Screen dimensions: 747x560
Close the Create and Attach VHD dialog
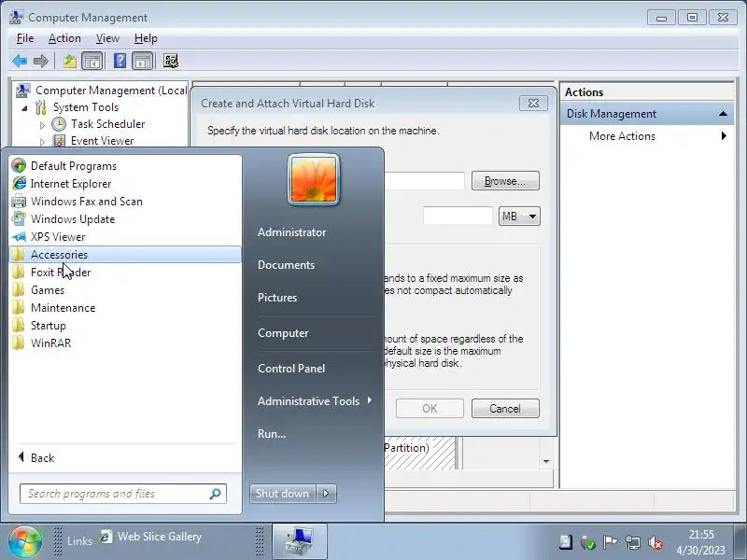tap(533, 103)
